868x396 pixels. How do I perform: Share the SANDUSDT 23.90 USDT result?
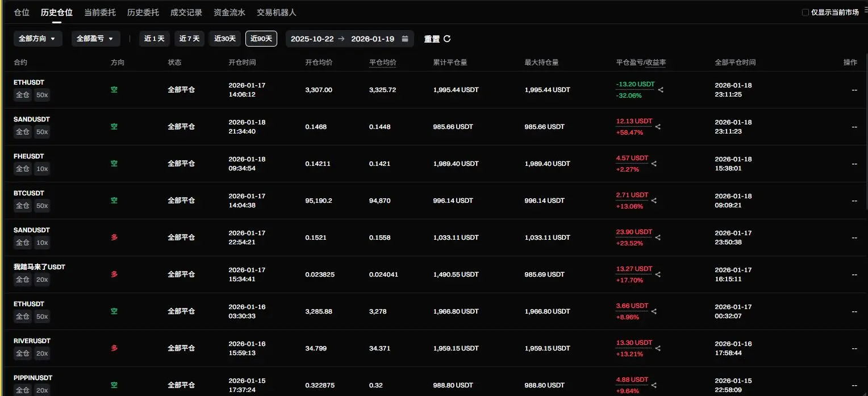click(658, 237)
